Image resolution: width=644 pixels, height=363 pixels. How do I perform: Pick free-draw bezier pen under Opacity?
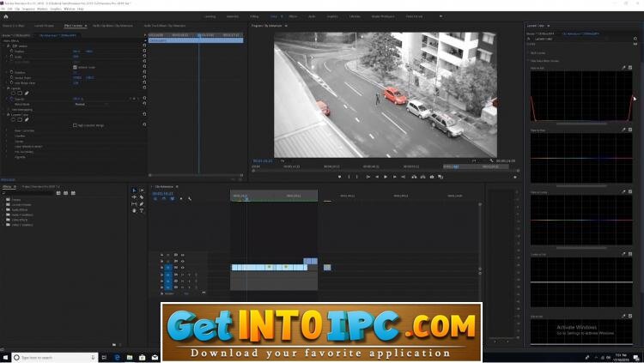click(27, 94)
